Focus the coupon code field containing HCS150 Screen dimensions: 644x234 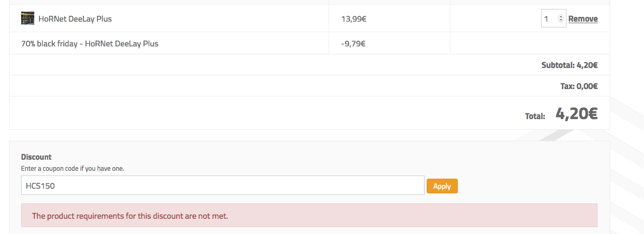point(223,186)
